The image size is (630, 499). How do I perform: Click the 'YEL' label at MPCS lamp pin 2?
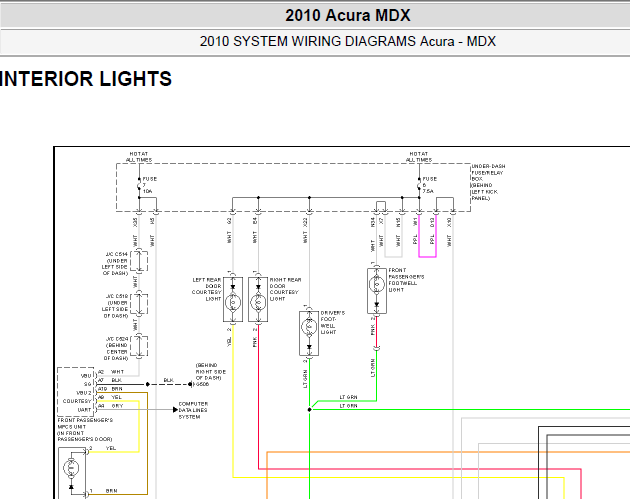[111, 448]
